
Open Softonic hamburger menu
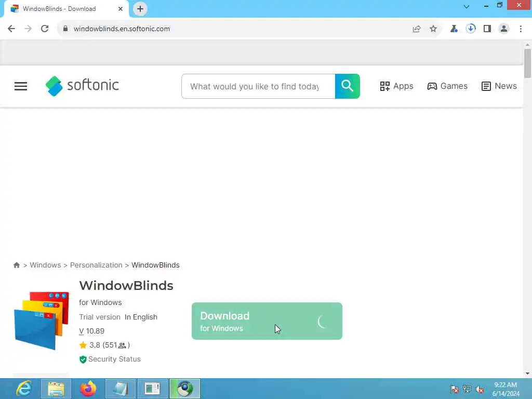[21, 86]
